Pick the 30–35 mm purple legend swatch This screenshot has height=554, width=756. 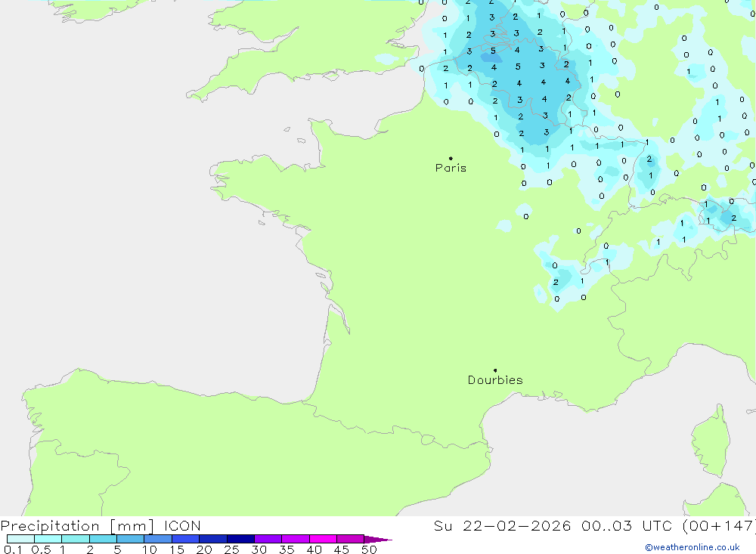coord(268,539)
